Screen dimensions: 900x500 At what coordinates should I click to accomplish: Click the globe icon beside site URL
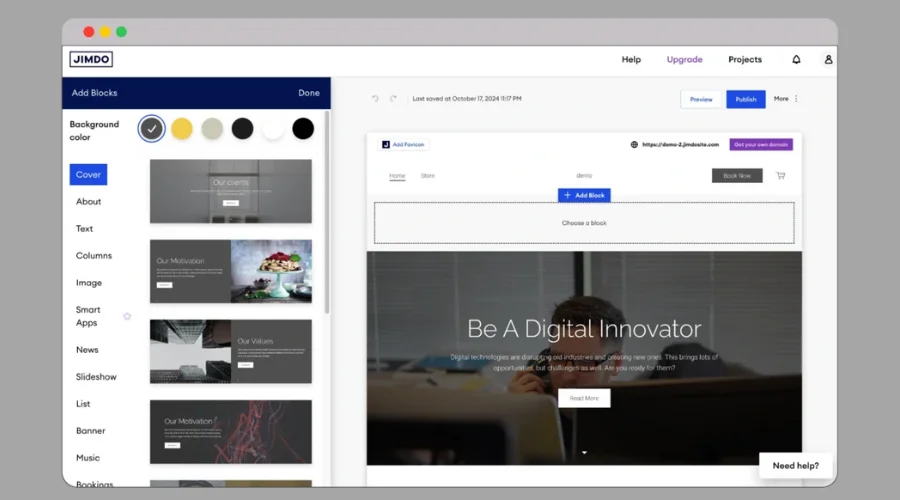point(634,145)
